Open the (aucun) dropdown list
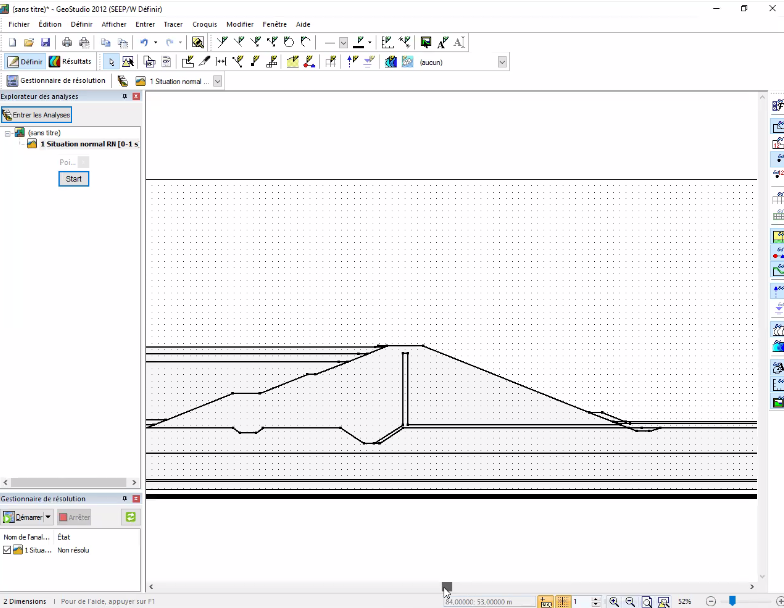The image size is (784, 608). tap(502, 62)
